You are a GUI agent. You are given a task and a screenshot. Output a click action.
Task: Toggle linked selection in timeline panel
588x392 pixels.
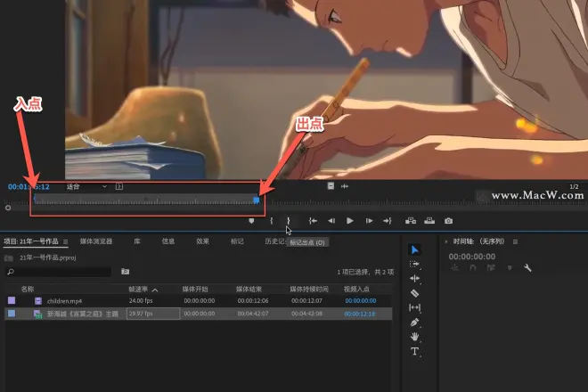491,268
